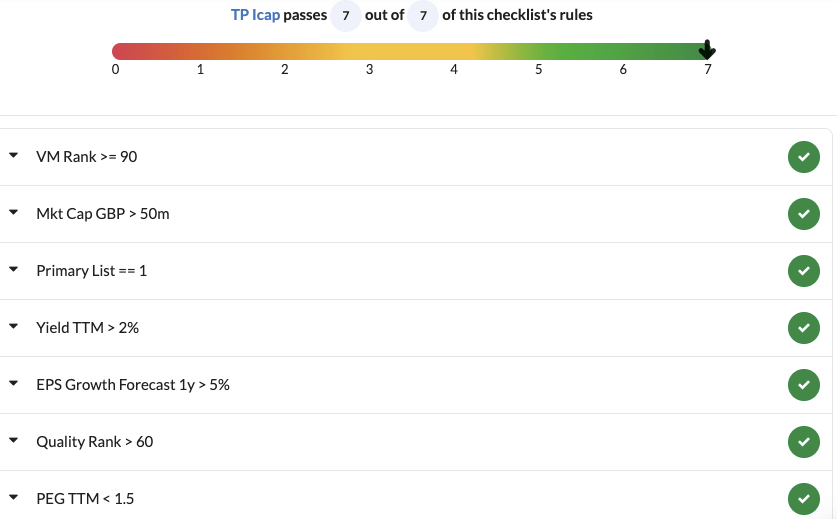Click the EPS Growth Forecast pass checkmark
This screenshot has width=837, height=519.
803,385
